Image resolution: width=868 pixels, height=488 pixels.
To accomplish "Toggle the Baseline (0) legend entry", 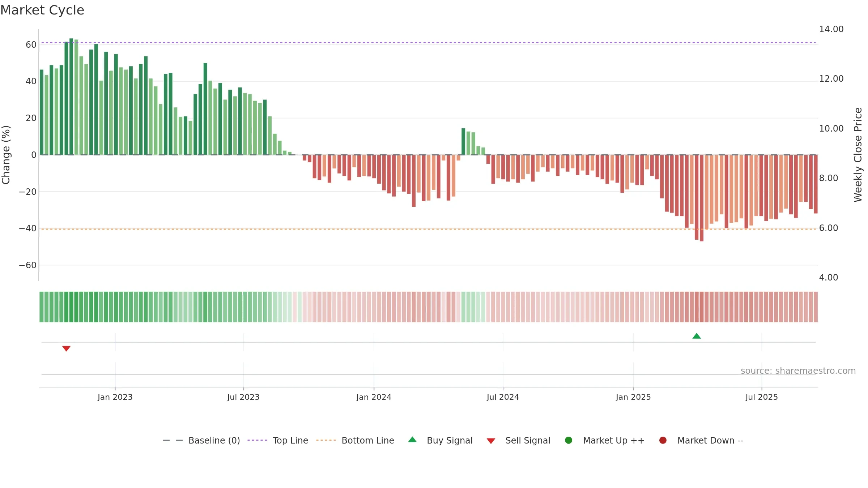I will click(201, 440).
